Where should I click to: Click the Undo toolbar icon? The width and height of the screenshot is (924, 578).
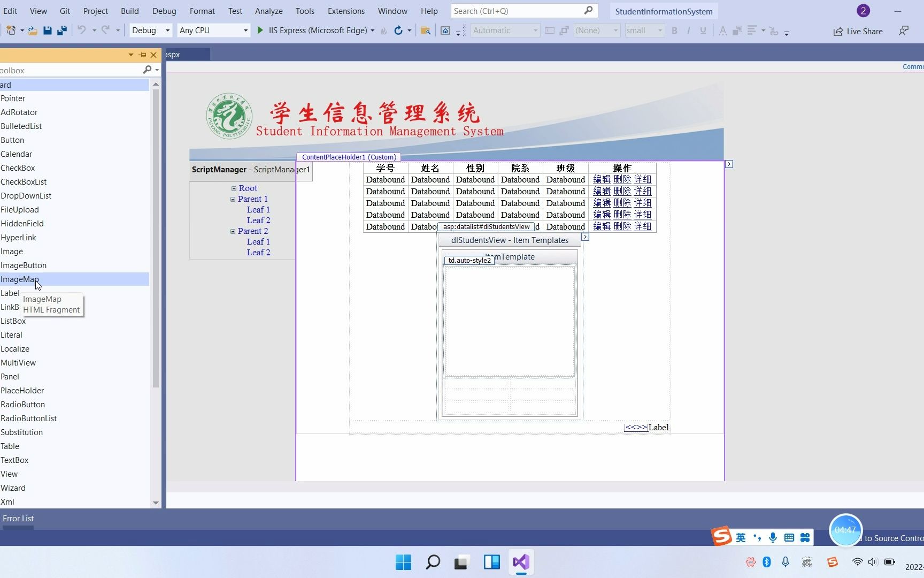click(x=82, y=31)
